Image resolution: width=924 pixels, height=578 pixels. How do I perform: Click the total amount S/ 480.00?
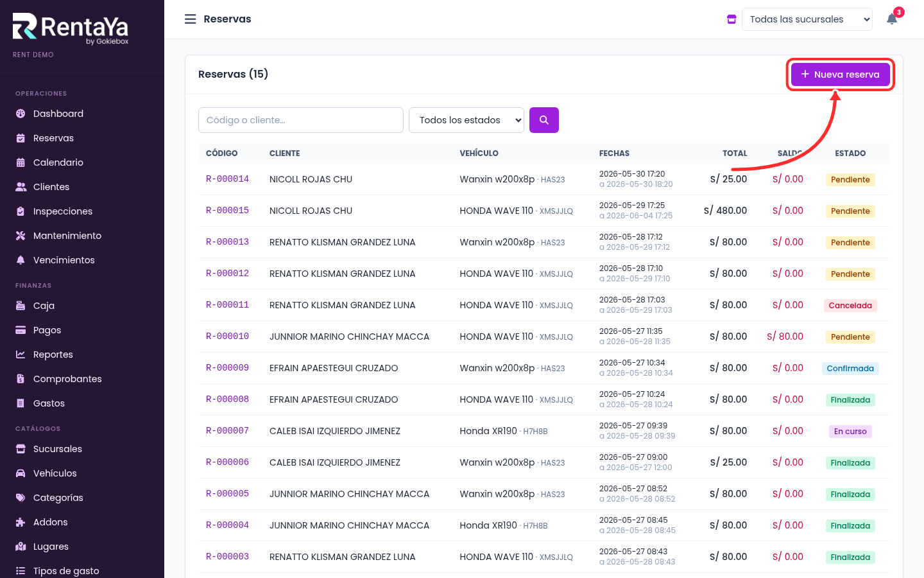pyautogui.click(x=726, y=211)
